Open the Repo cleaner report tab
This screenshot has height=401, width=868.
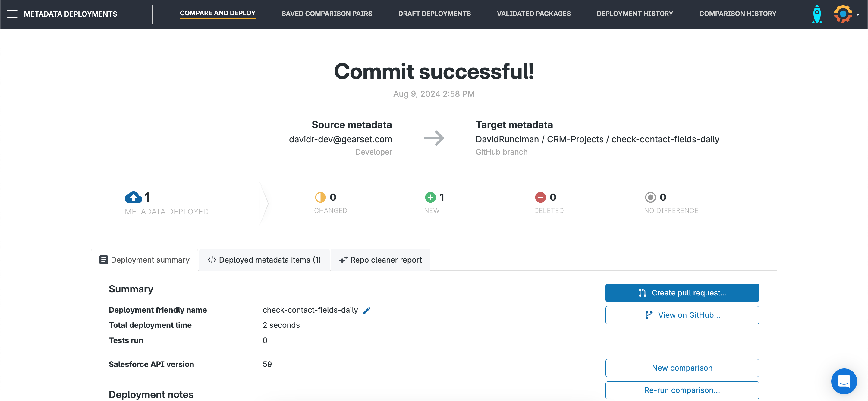point(380,260)
